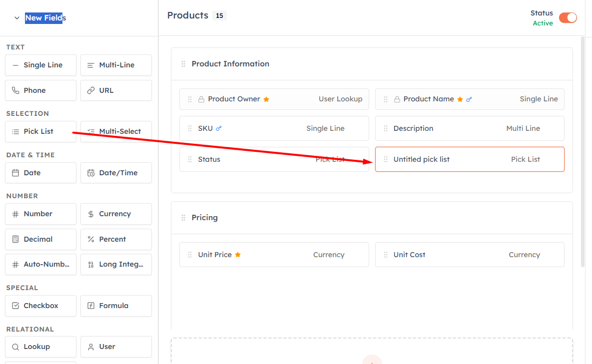Click the Number field hash icon

(x=15, y=214)
